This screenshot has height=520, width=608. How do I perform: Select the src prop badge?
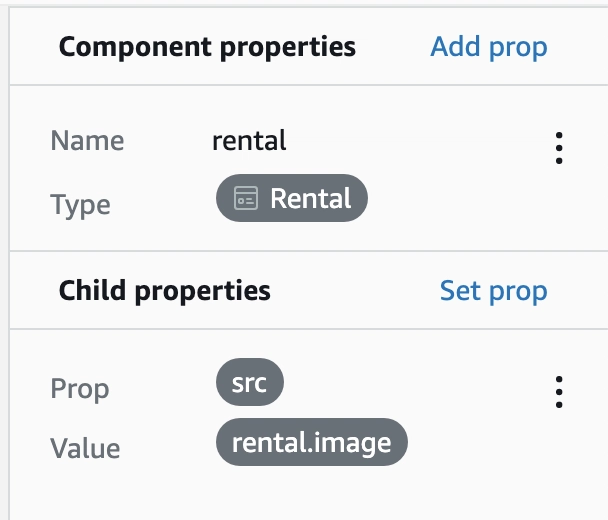[x=250, y=382]
